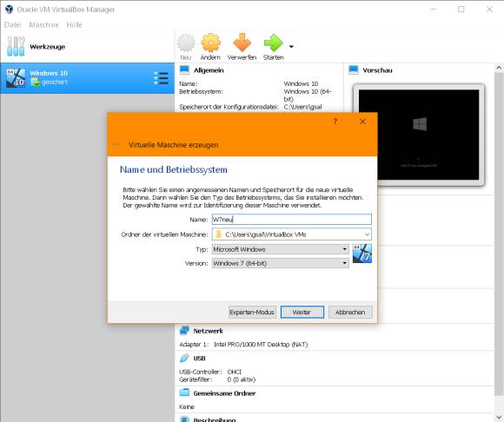Screen dimensions: 504x422
Task: Click the Gemeinsame Ordner folder icon
Action: (184, 392)
